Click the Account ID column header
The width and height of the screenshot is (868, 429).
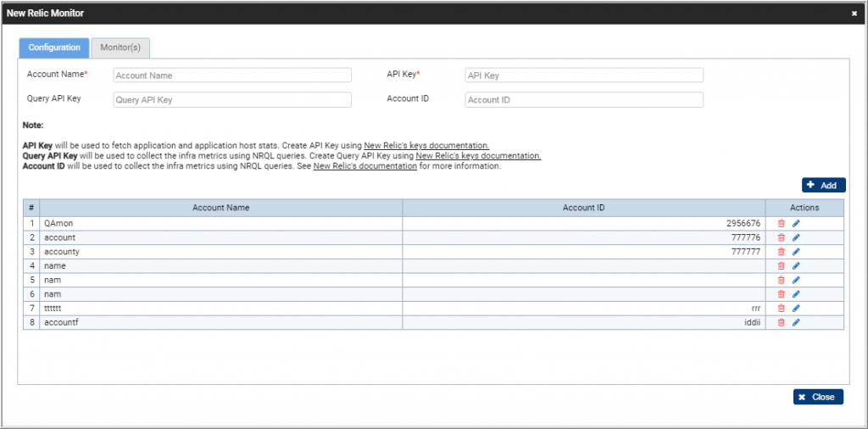click(x=584, y=208)
